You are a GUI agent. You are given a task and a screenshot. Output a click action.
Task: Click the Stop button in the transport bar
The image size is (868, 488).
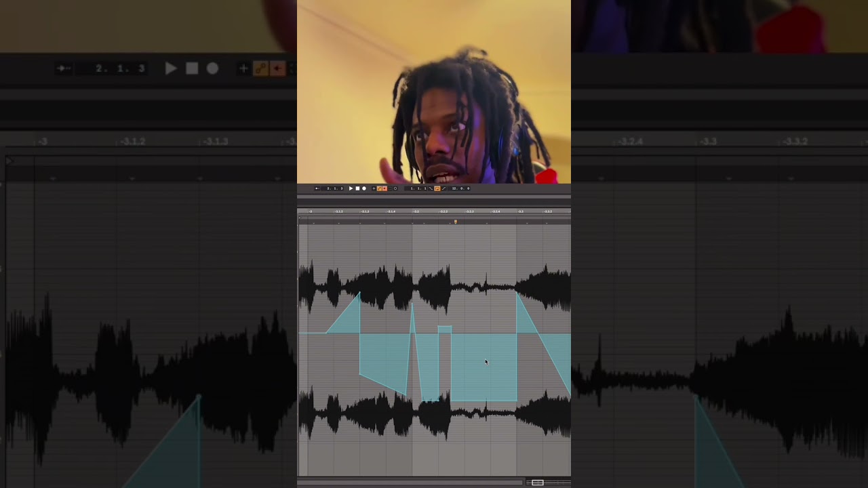[x=357, y=188]
